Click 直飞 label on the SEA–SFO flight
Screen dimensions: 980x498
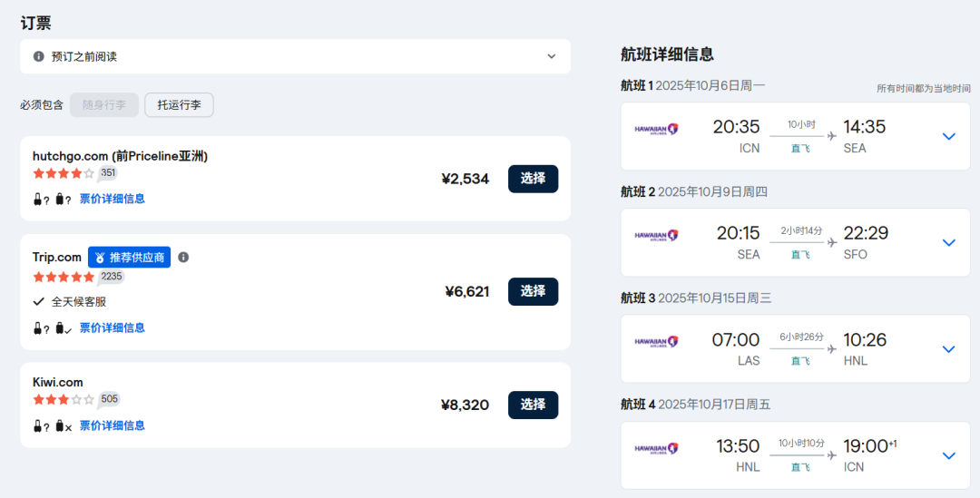[x=800, y=255]
